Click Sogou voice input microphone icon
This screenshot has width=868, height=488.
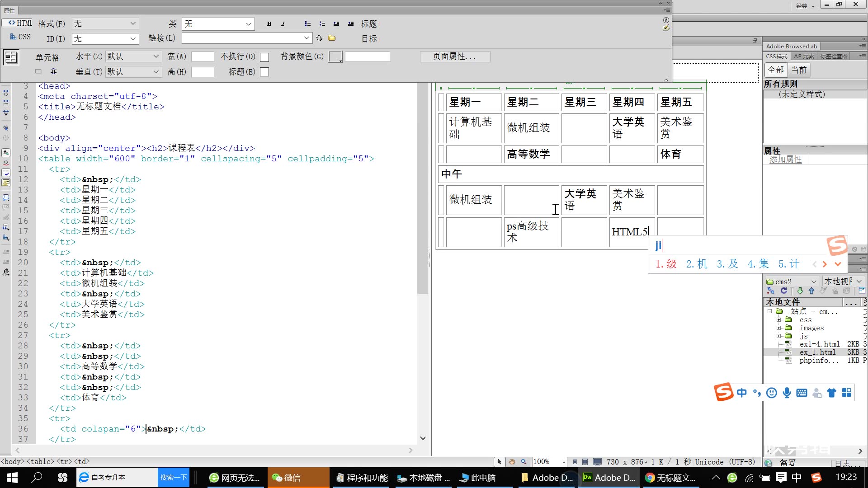[x=787, y=393]
